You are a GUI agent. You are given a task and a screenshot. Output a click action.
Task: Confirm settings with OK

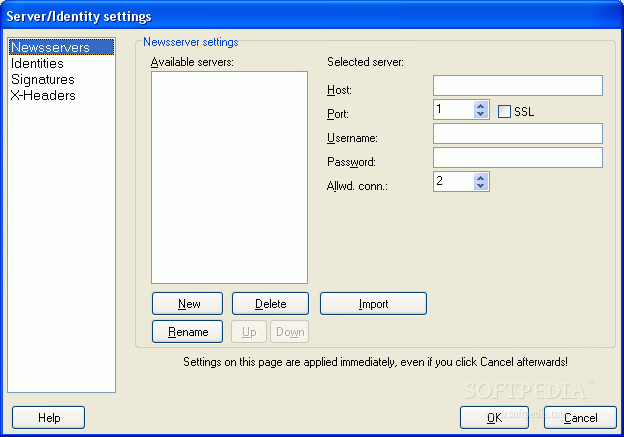click(x=494, y=417)
